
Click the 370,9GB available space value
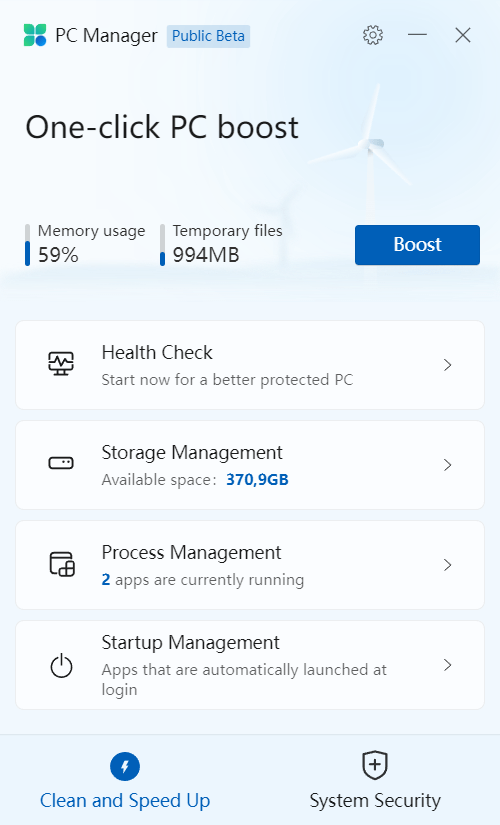click(257, 480)
